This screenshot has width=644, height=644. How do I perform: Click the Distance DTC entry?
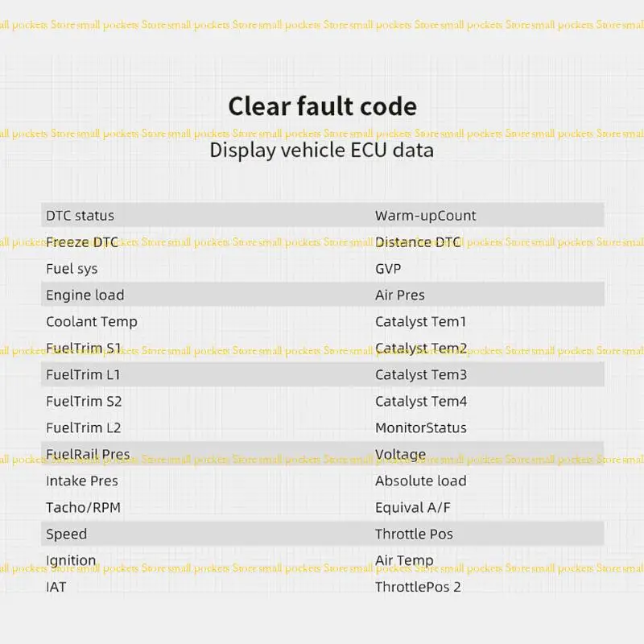pos(418,242)
